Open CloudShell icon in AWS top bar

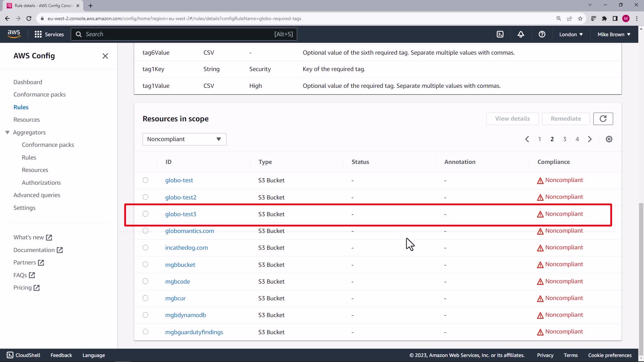click(x=500, y=34)
